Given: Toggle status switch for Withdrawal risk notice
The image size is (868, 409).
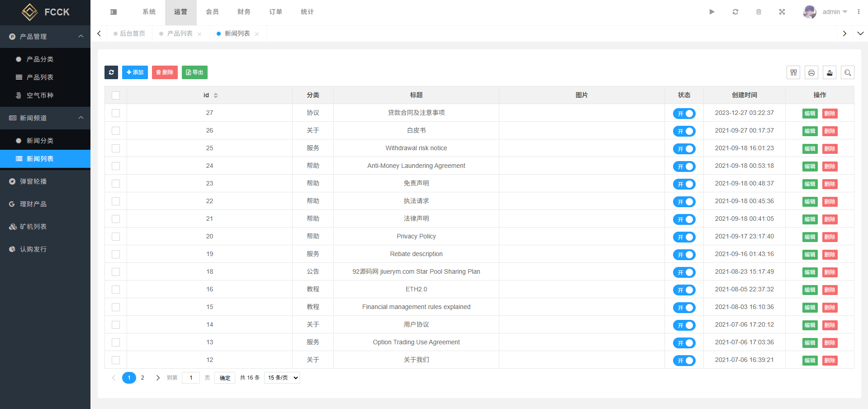Looking at the screenshot, I should tap(684, 149).
